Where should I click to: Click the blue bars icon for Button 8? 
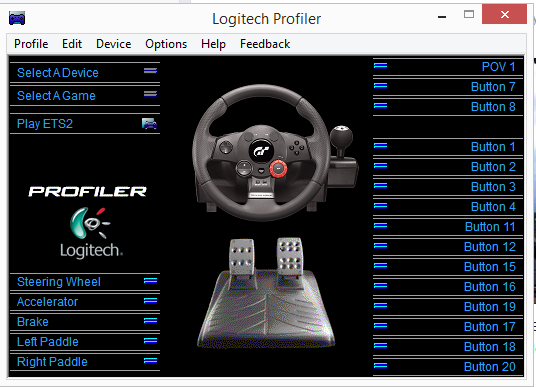click(380, 106)
